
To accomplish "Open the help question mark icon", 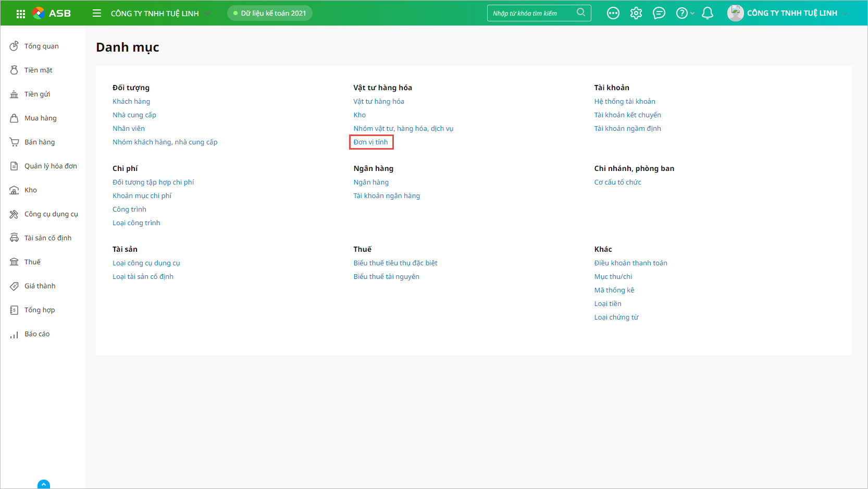I will 681,13.
